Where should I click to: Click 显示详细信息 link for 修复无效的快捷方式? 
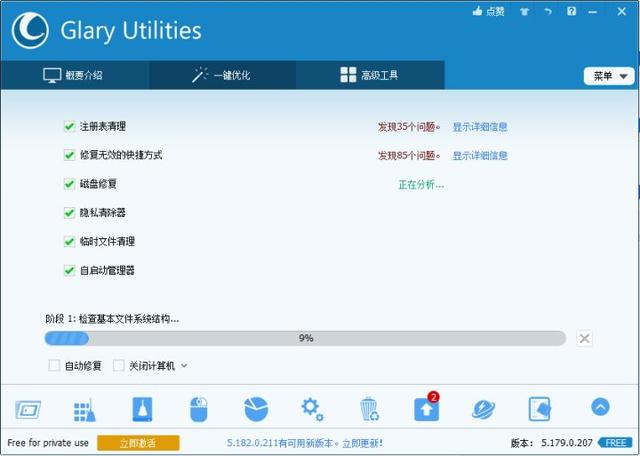pyautogui.click(x=480, y=156)
